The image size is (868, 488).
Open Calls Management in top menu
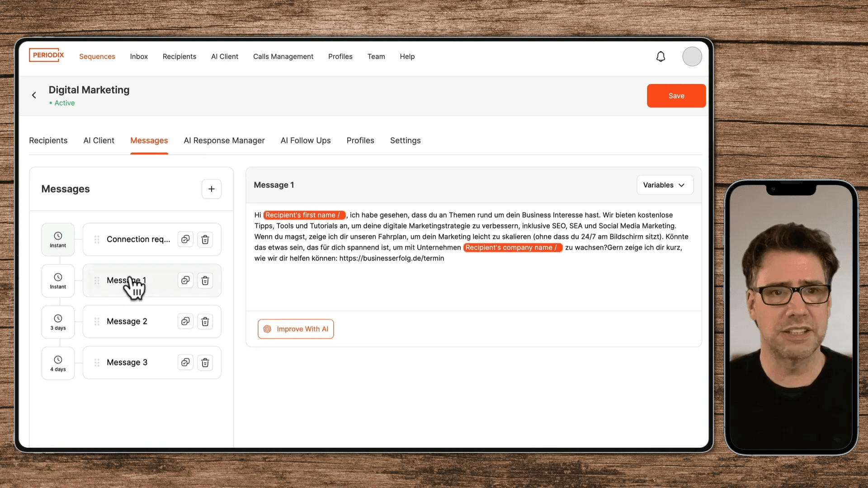pos(283,56)
